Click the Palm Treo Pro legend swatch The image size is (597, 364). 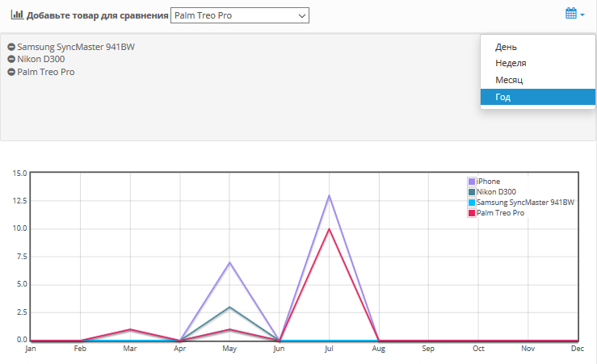(472, 213)
